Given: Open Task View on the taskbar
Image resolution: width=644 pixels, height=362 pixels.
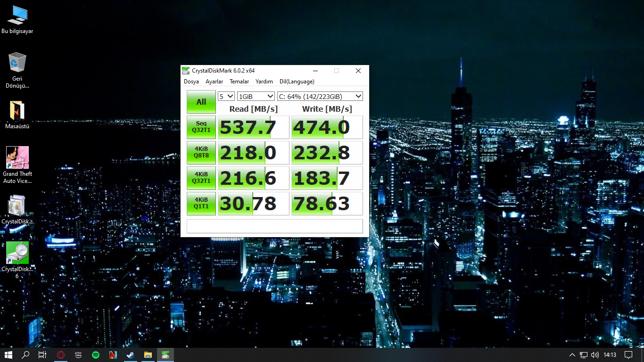Looking at the screenshot, I should coord(42,355).
